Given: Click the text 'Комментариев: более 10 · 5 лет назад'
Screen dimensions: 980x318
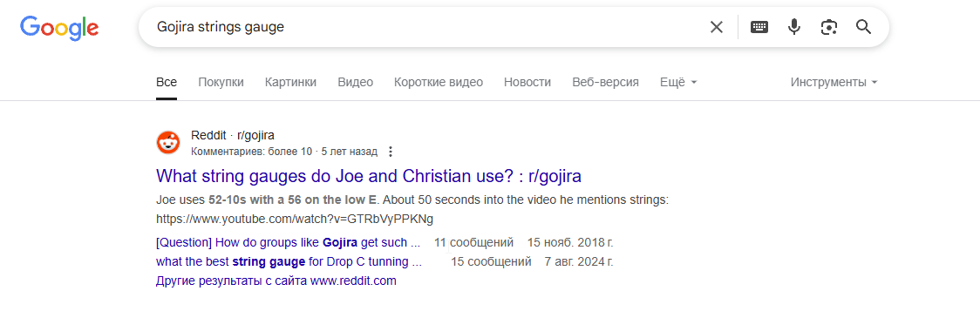Looking at the screenshot, I should click(x=284, y=152).
